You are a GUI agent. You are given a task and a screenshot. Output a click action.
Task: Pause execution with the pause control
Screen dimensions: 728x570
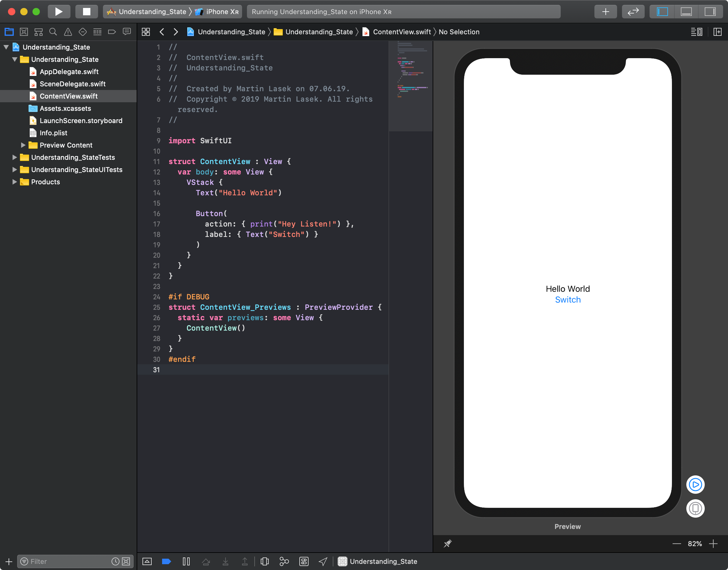click(x=186, y=561)
